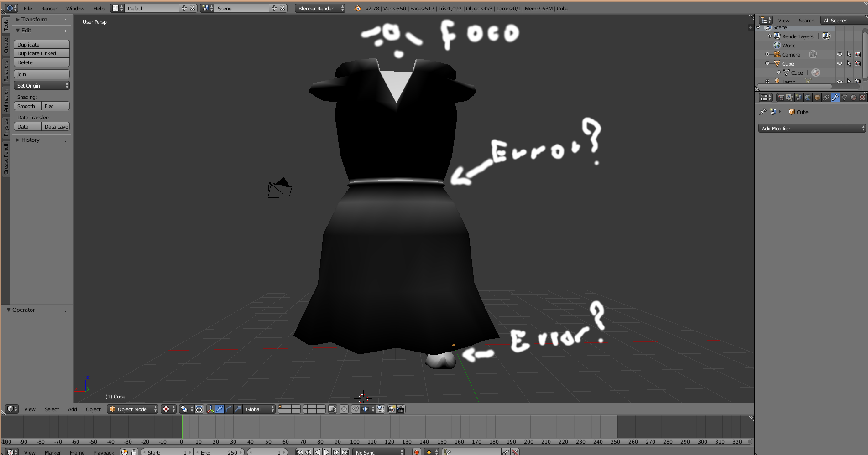Screen dimensions: 868x455
Task: Open the No Sync playback dropdown
Action: (x=378, y=452)
